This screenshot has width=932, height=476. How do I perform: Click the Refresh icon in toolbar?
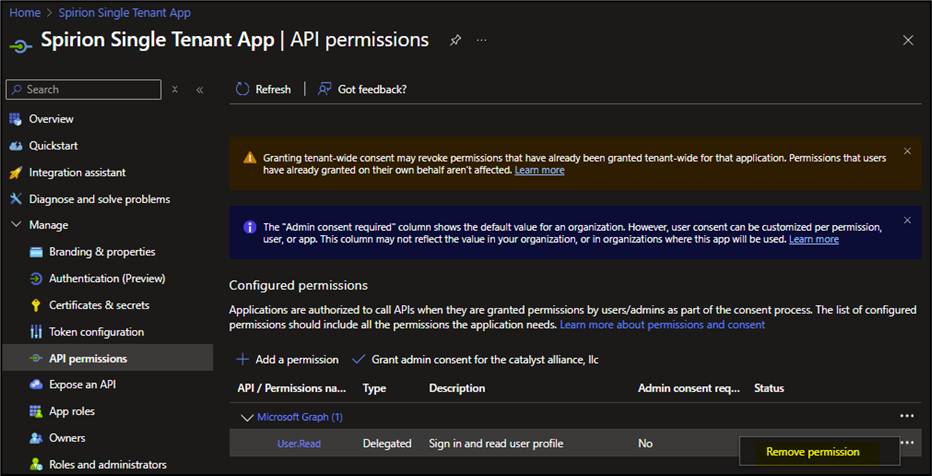pos(242,89)
